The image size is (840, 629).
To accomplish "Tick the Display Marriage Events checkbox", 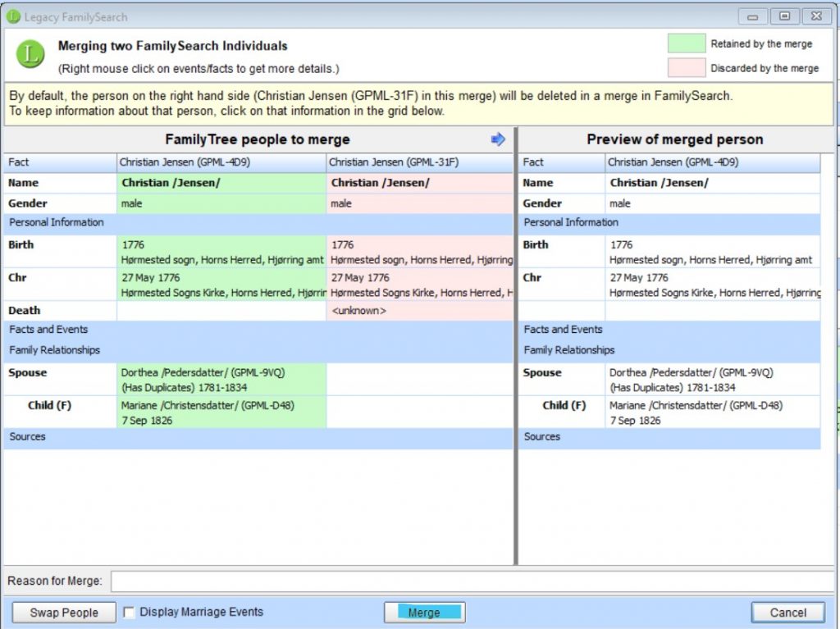I will (129, 612).
